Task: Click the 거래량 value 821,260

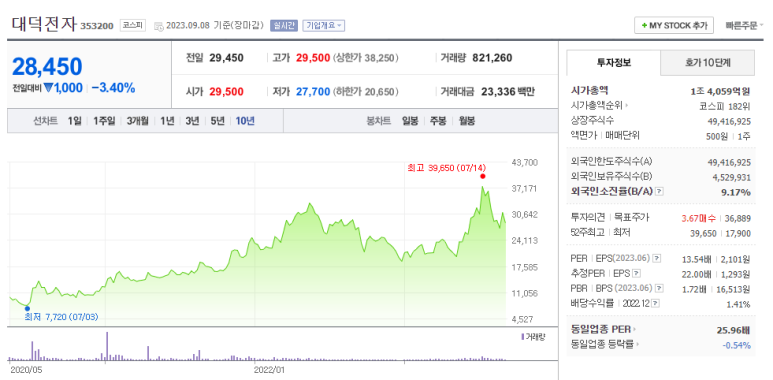Action: (492, 58)
